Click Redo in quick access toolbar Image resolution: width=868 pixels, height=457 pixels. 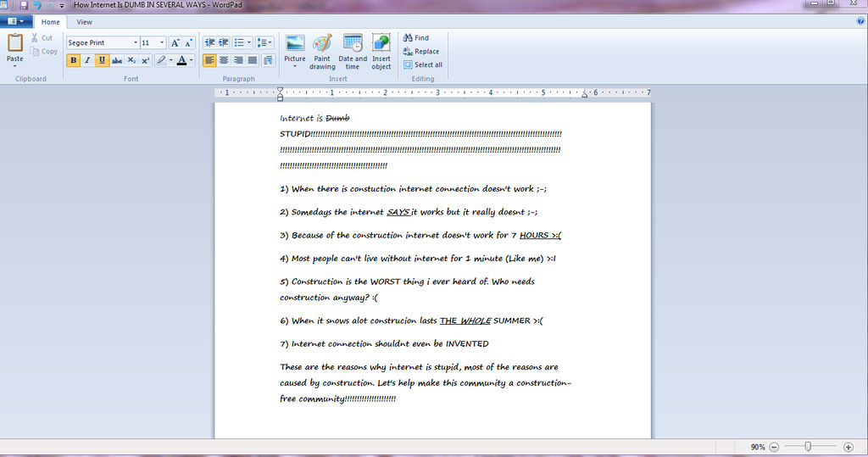click(x=51, y=5)
